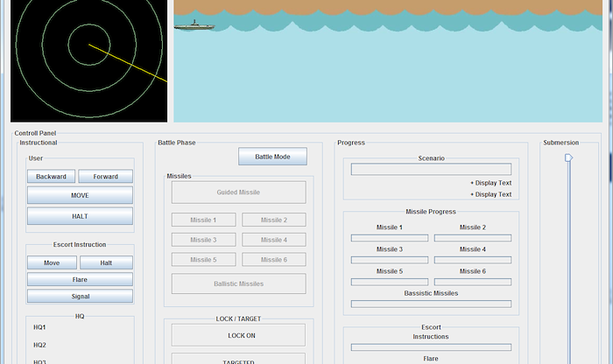Click the Missile 4 progress bar
Viewport: 613px width, 364px height.
(473, 260)
